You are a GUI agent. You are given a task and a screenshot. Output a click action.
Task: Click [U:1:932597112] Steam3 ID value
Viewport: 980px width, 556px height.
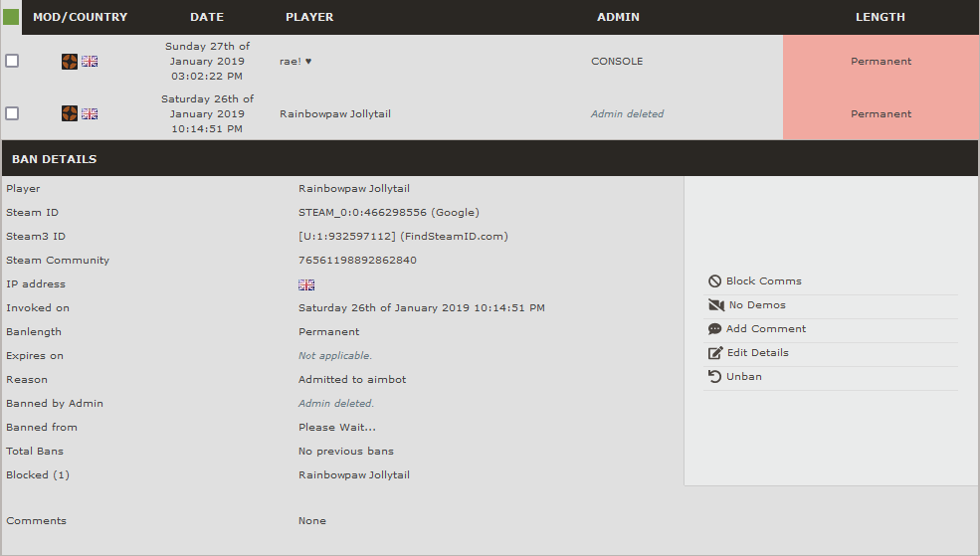click(347, 236)
